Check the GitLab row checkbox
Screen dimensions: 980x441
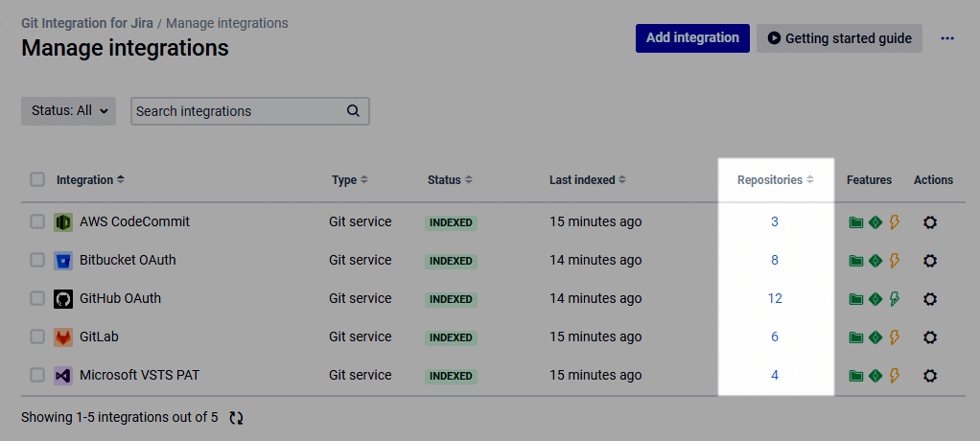pyautogui.click(x=37, y=337)
